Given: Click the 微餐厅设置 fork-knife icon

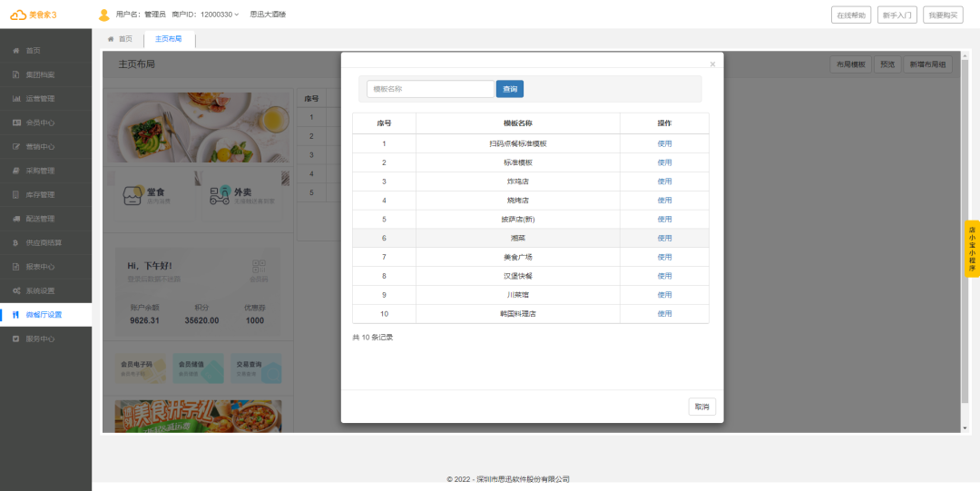Looking at the screenshot, I should click(x=16, y=315).
